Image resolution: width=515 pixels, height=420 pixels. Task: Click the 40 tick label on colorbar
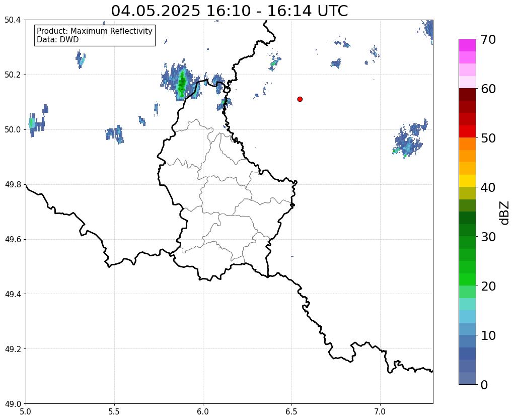pyautogui.click(x=488, y=187)
